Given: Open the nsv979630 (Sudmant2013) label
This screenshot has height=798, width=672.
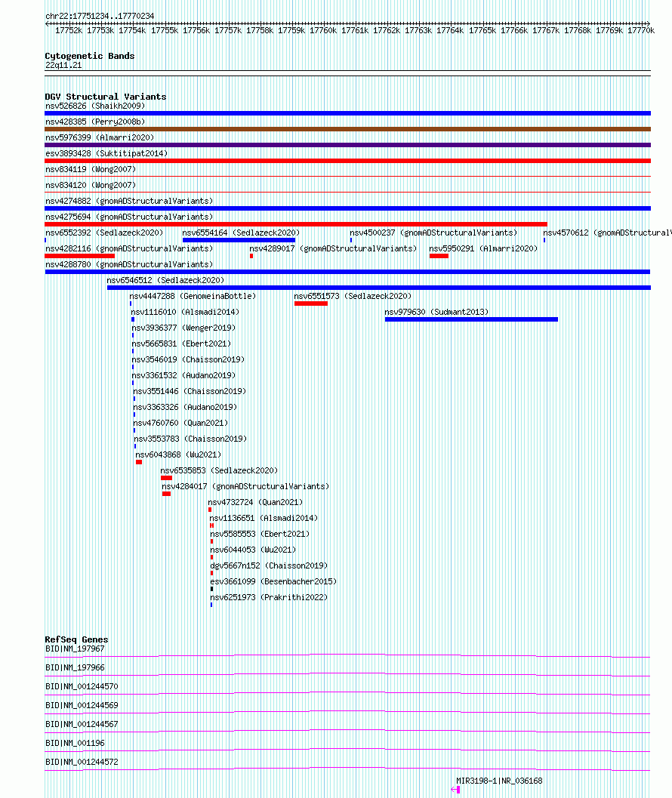Looking at the screenshot, I should [x=436, y=312].
